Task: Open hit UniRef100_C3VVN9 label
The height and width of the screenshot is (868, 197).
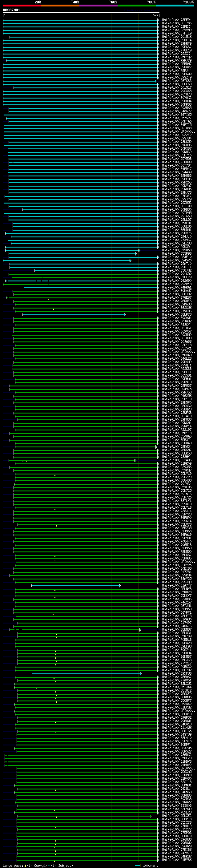Action: (x=177, y=30)
